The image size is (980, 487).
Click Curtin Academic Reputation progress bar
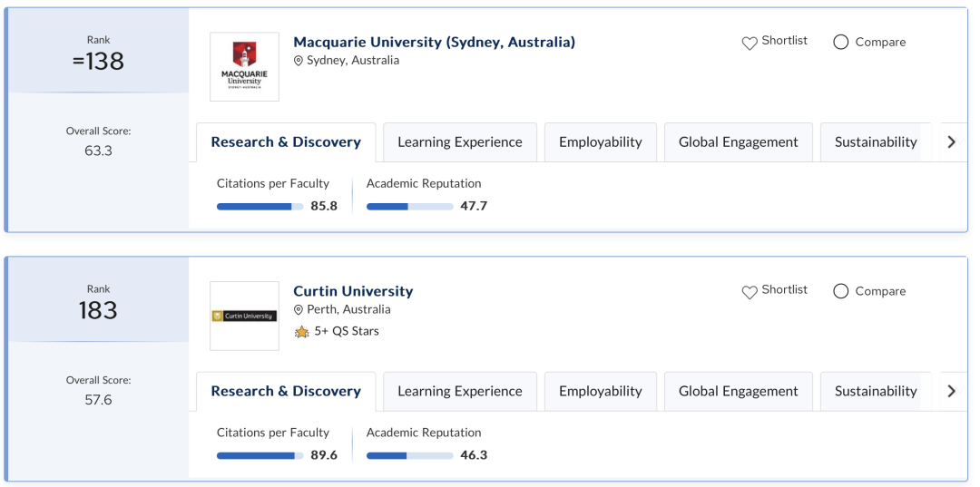pos(409,456)
